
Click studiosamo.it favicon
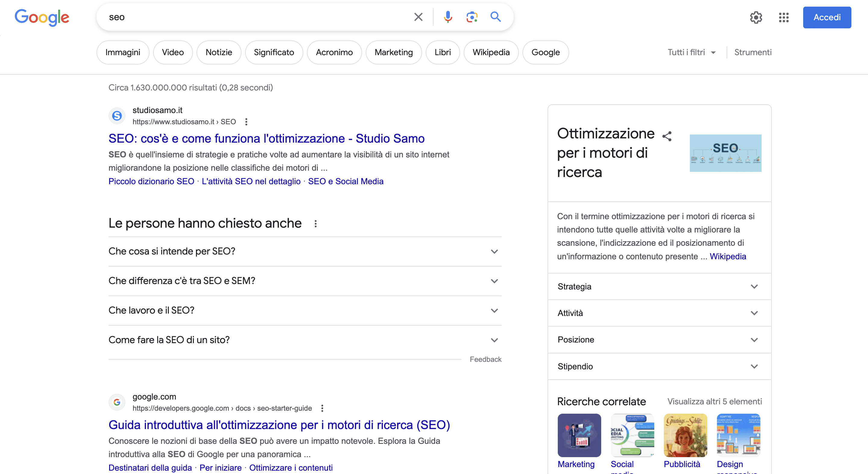point(117,116)
